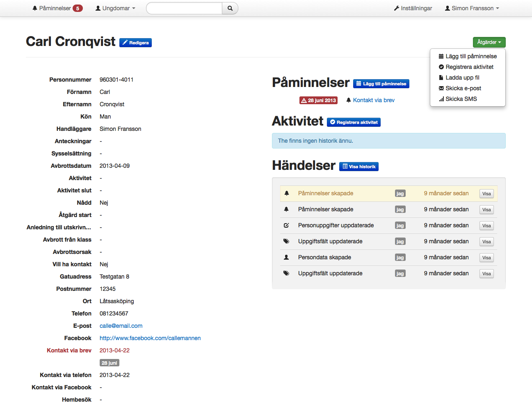Collapse the green Åtgärder dropdown
Image resolution: width=532 pixels, height=416 pixels.
click(489, 42)
